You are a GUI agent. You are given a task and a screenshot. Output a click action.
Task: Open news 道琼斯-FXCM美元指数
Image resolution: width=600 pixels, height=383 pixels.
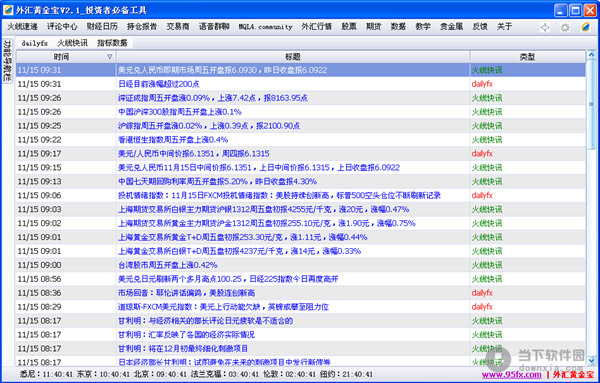tap(223, 307)
